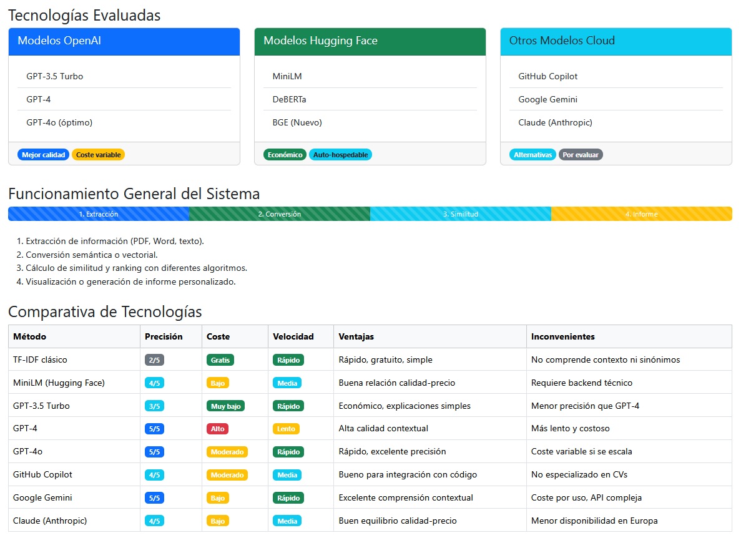Click the 'BGE (Nuevo)' list item
Viewport: 756px width, 538px height.
(x=370, y=122)
